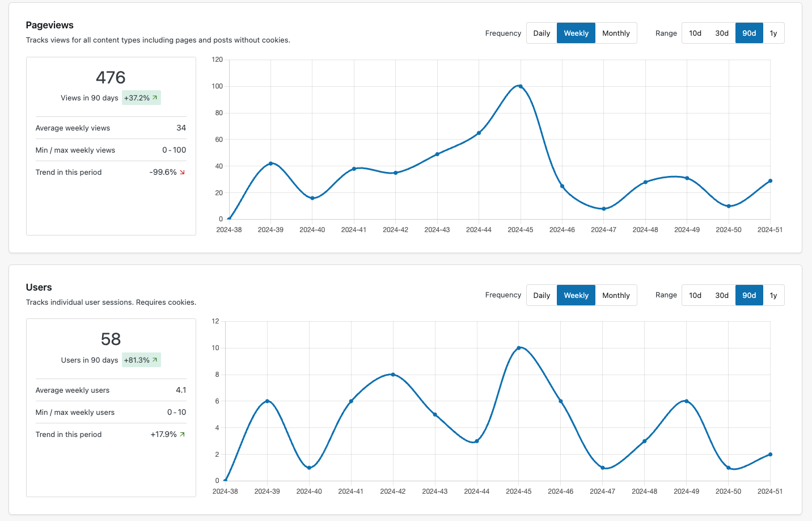Click the red -99.6% trend arrow

[x=183, y=173]
